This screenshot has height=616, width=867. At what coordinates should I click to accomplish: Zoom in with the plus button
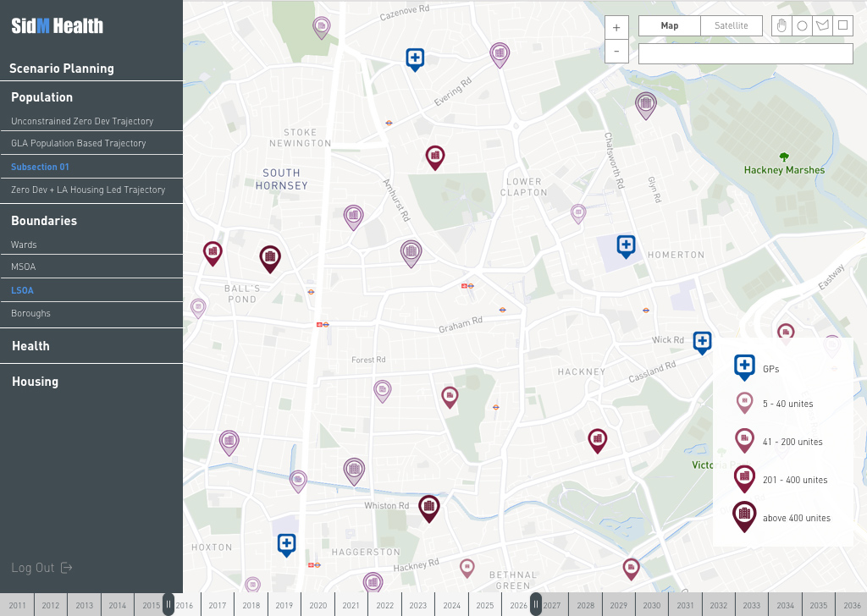click(x=616, y=27)
